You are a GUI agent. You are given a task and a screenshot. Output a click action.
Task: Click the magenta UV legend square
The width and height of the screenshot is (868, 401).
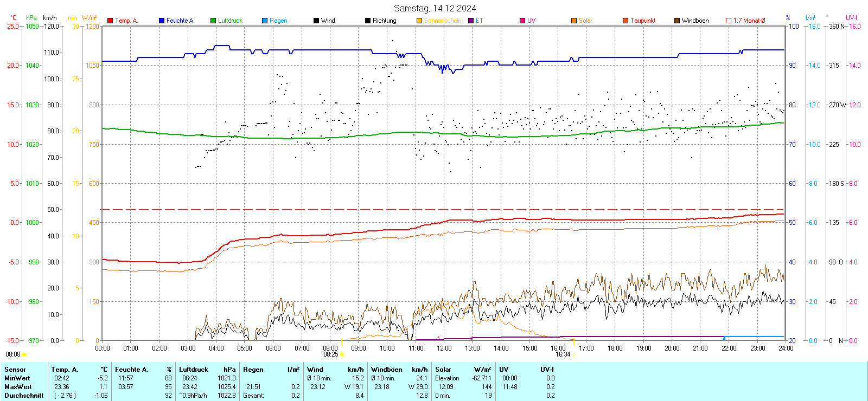pyautogui.click(x=522, y=21)
